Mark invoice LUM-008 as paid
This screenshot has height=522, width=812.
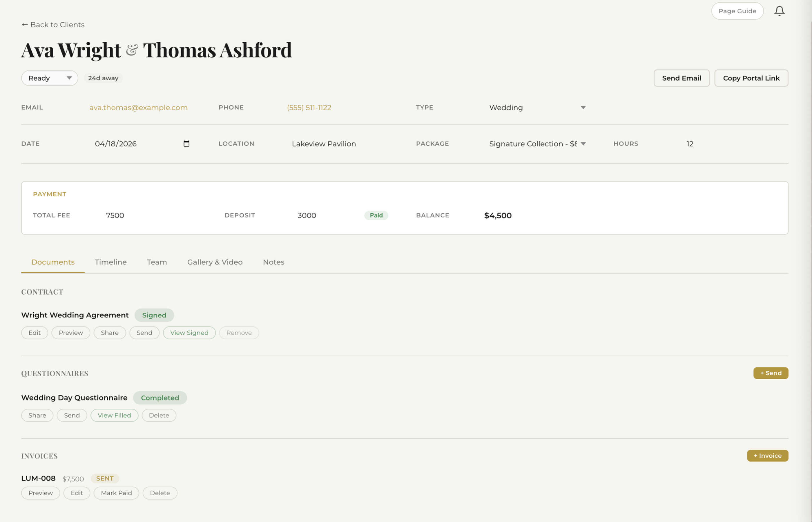tap(116, 493)
